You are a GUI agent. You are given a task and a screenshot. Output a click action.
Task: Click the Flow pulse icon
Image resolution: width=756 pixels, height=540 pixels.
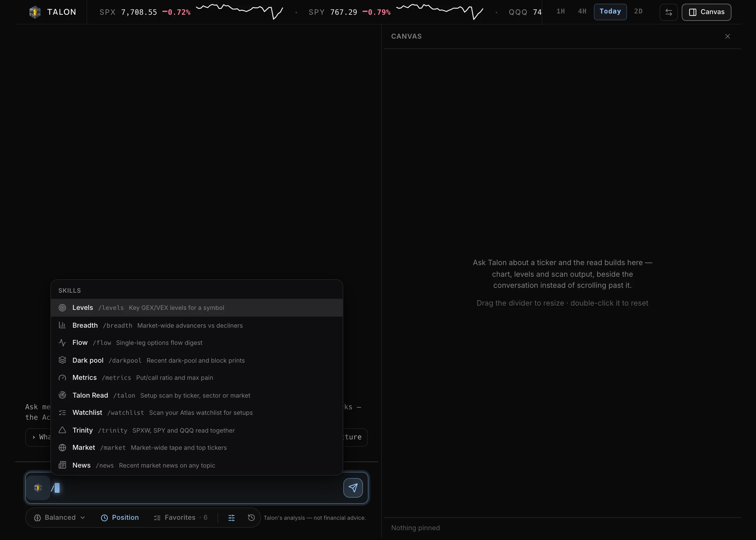[62, 342]
